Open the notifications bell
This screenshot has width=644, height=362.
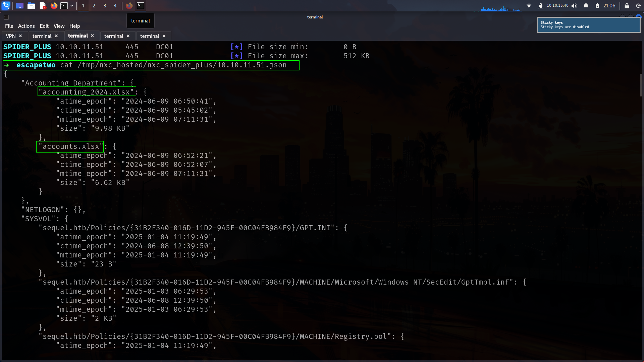pyautogui.click(x=586, y=6)
